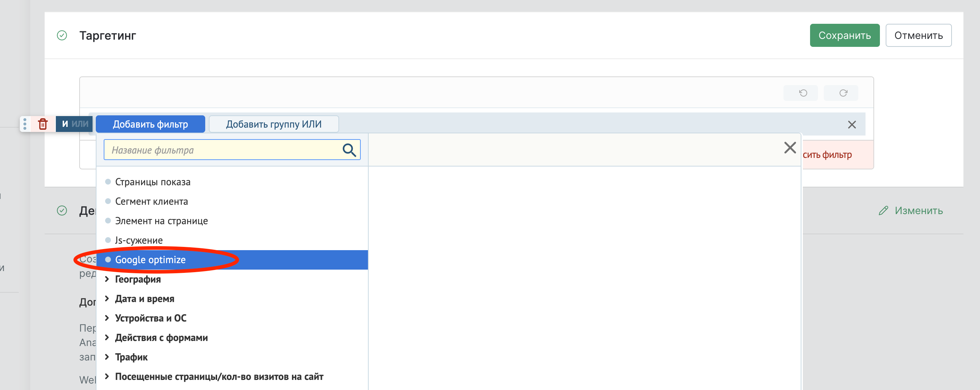Switch condition to ИЛИ
Viewport: 980px width, 390px height.
point(80,124)
